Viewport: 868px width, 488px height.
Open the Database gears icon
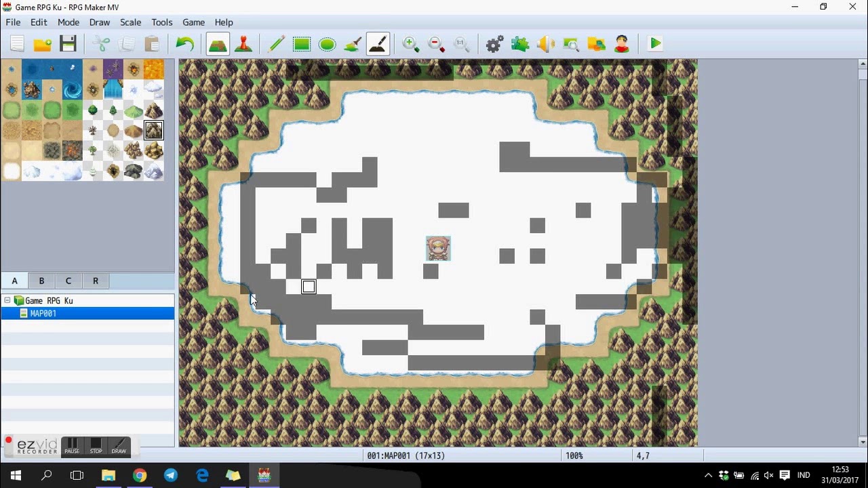click(x=494, y=44)
